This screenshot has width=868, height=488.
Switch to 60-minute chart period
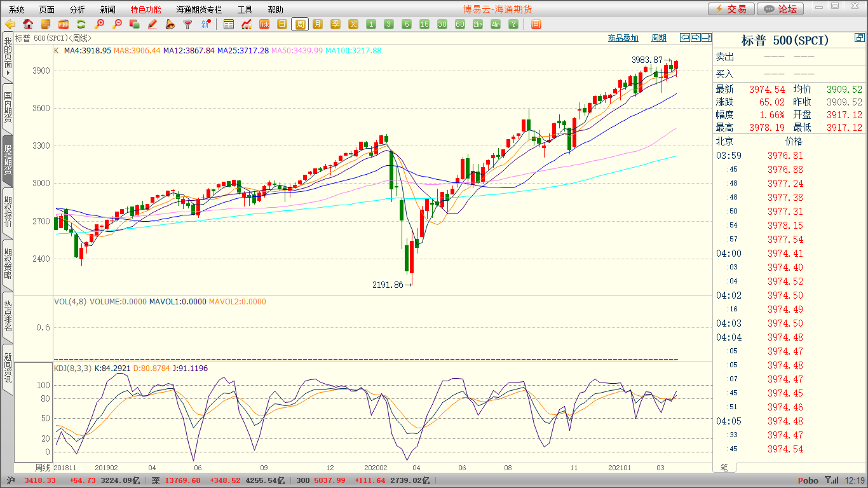click(460, 24)
